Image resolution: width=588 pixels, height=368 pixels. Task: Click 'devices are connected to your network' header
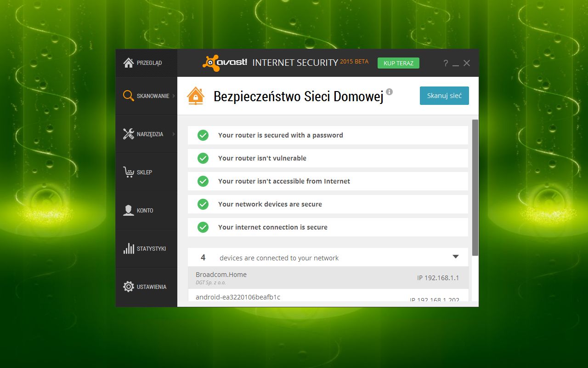click(x=279, y=258)
